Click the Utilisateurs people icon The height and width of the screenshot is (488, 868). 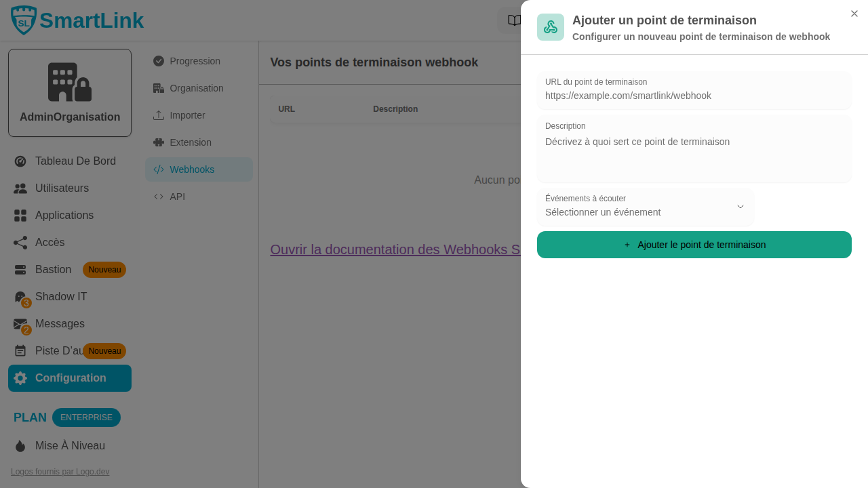20,188
